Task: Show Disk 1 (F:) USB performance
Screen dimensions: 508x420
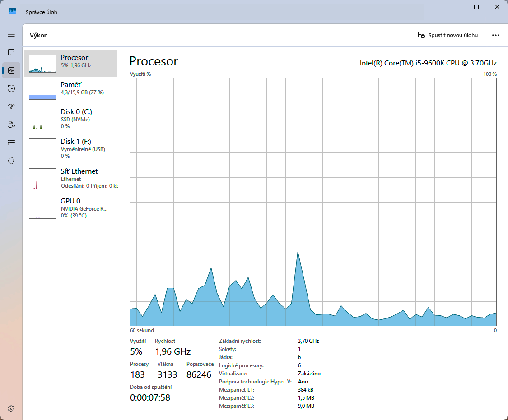Action: coord(70,148)
